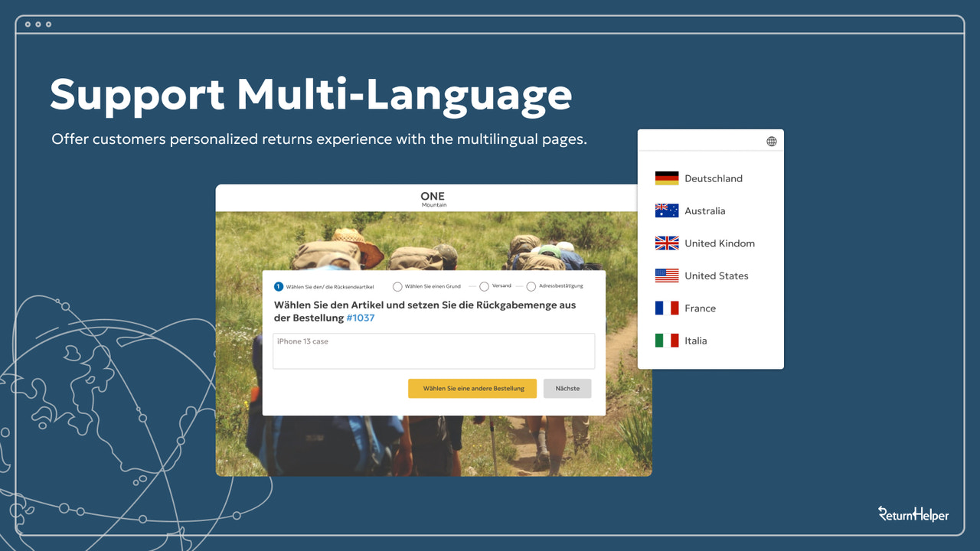Screen dimensions: 980x551
Task: Click the United Kindom flag icon
Action: (665, 243)
